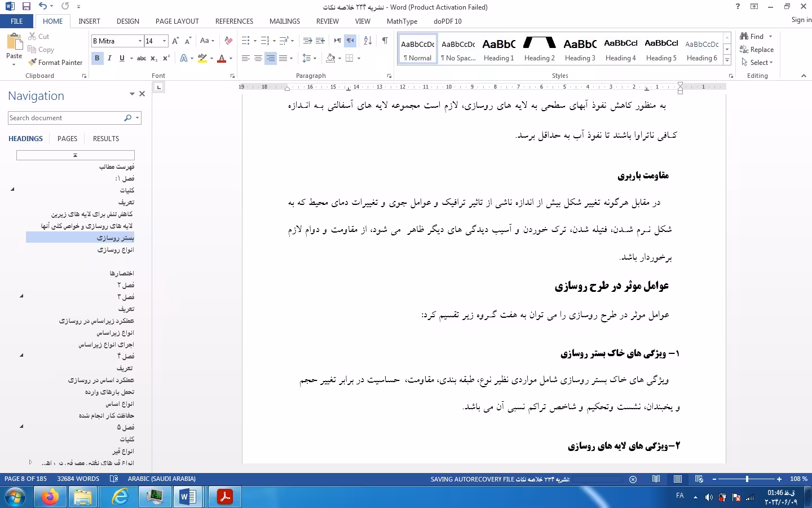Open the font name dropdown showing B Mitra
812x508 pixels.
tap(140, 41)
